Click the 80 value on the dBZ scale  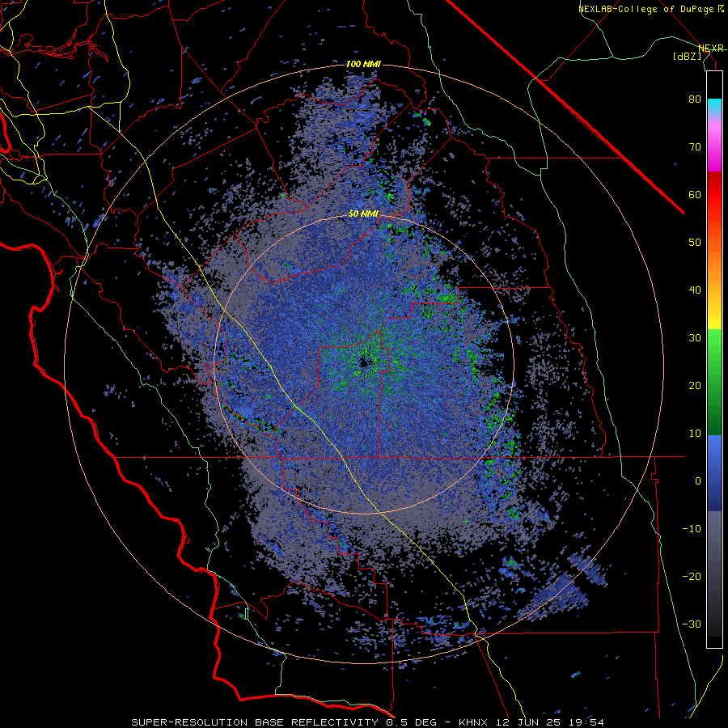pos(695,99)
